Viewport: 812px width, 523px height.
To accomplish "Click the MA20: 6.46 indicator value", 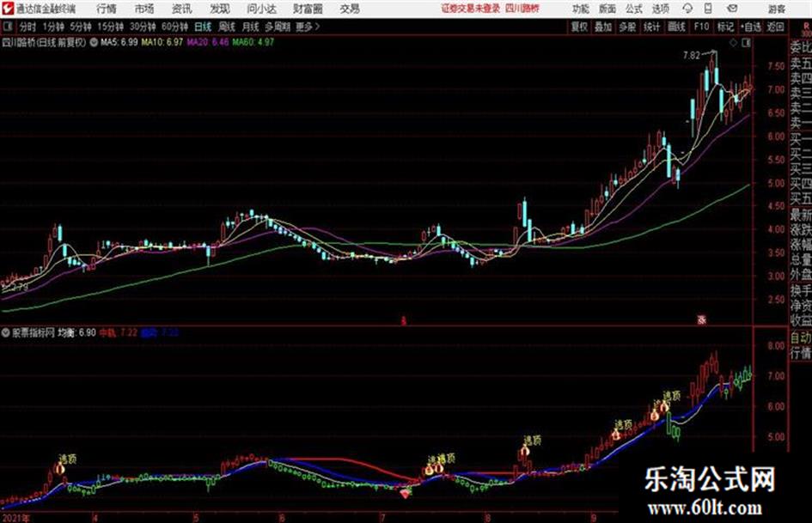I will tap(208, 42).
